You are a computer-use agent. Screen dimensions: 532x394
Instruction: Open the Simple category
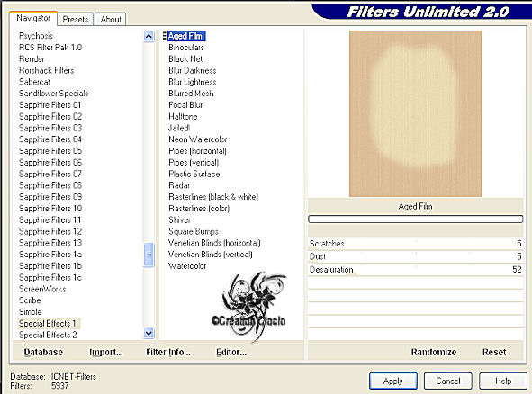[31, 312]
